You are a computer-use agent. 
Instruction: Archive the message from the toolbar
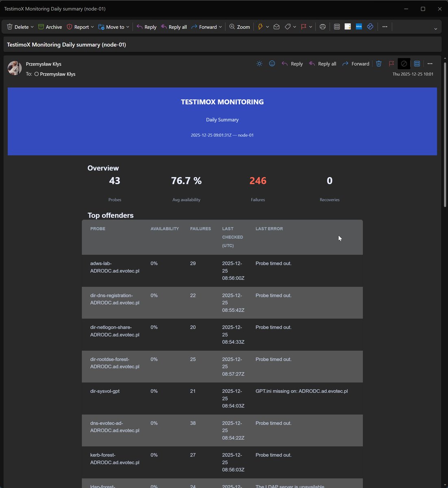pyautogui.click(x=50, y=27)
